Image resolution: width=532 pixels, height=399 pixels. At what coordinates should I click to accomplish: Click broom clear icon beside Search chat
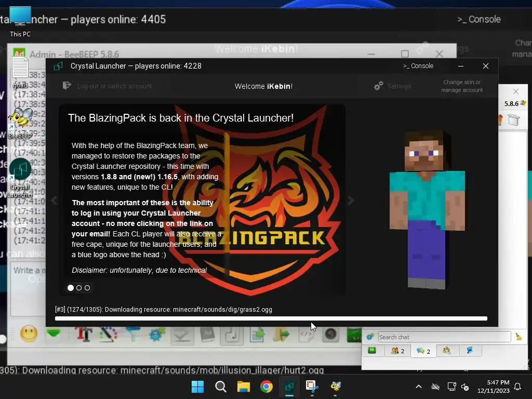518,337
